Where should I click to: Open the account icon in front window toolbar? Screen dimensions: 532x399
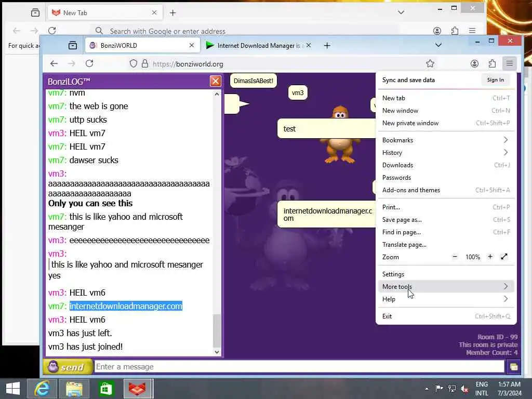tap(474, 63)
